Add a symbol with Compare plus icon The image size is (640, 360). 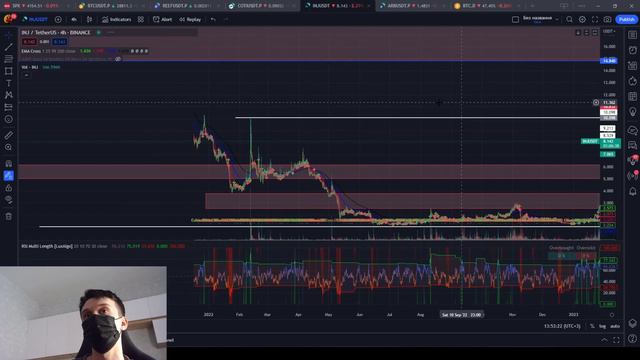[x=58, y=19]
